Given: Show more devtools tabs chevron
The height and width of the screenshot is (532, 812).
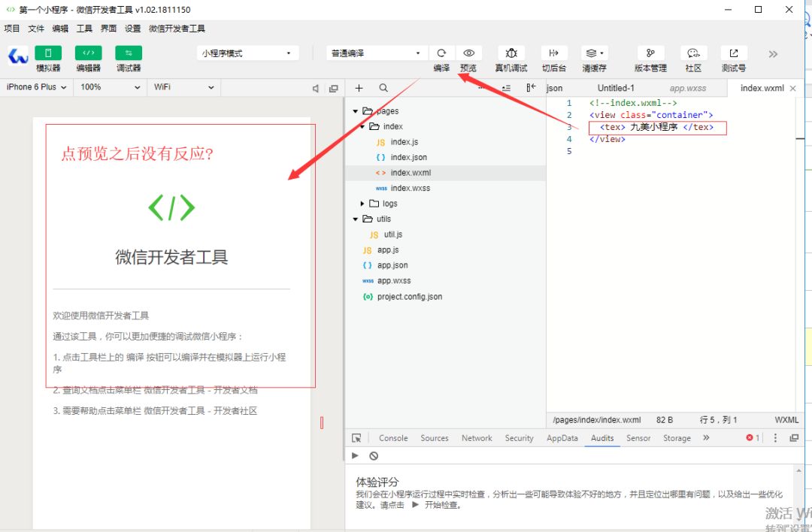Looking at the screenshot, I should 706,438.
